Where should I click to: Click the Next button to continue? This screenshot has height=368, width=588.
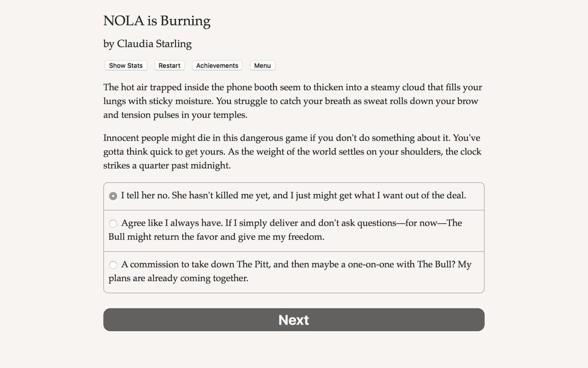293,319
